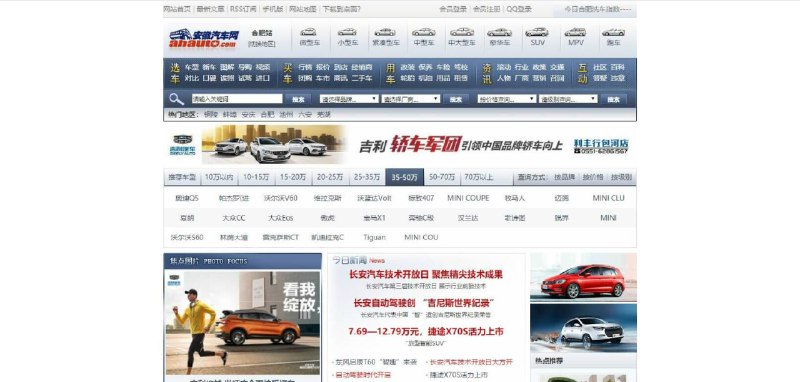Switch to the 15-20万 price tab
This screenshot has width=800, height=382.
tap(293, 177)
